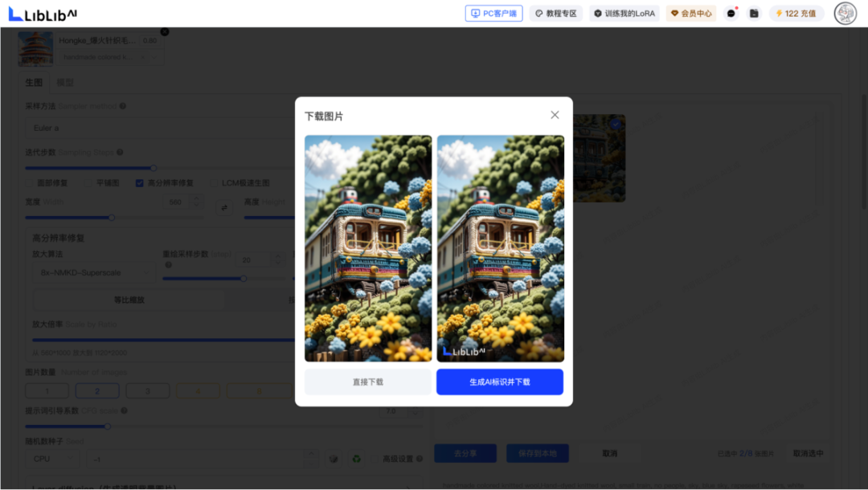Viewport: 868px width, 490px height.
Task: Click the 去分享 share button
Action: coord(465,454)
